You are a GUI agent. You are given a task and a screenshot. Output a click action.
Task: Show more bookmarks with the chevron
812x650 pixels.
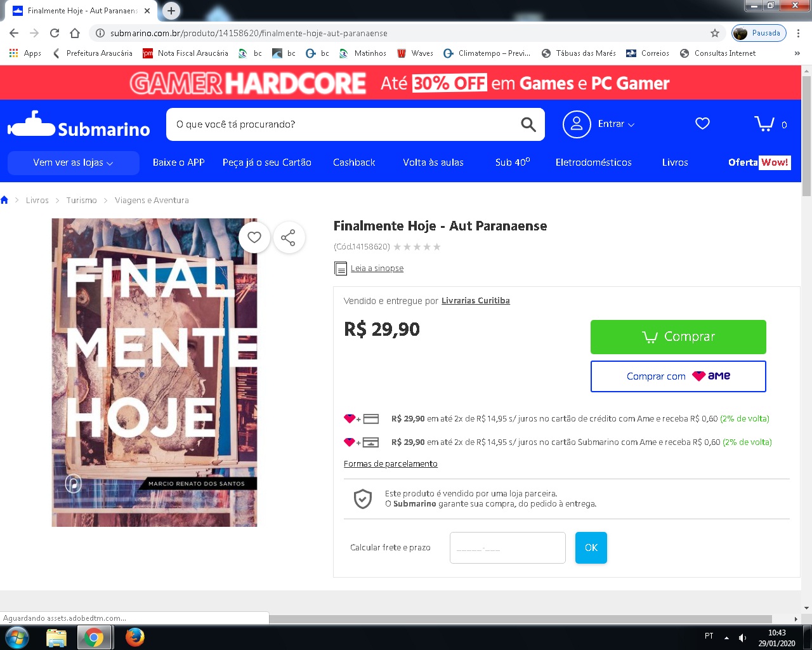(x=797, y=53)
